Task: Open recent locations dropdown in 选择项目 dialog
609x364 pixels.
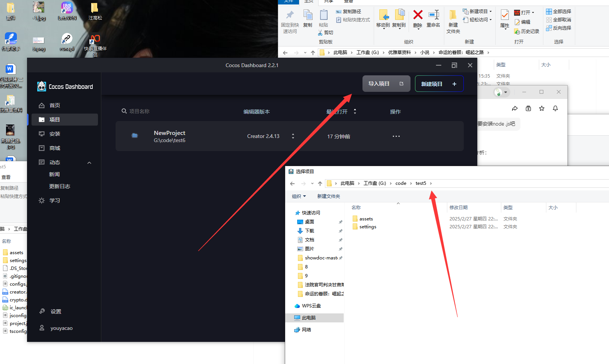Action: 312,183
